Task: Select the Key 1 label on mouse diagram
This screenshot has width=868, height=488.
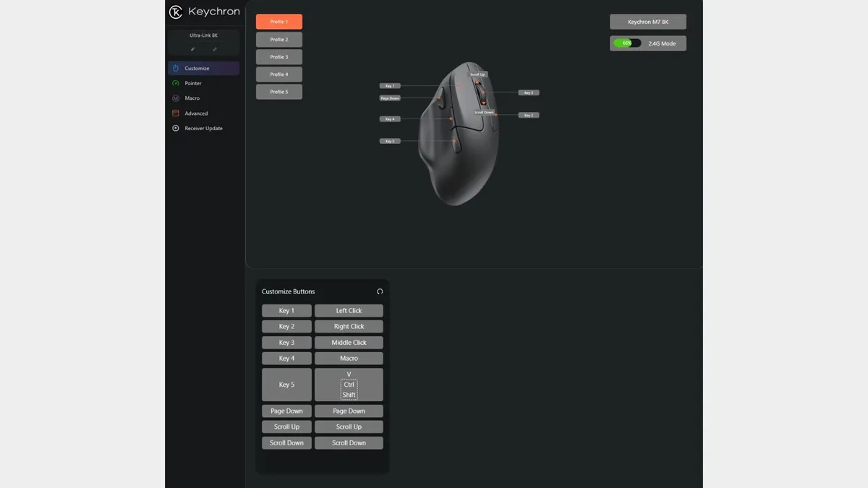Action: click(x=390, y=86)
